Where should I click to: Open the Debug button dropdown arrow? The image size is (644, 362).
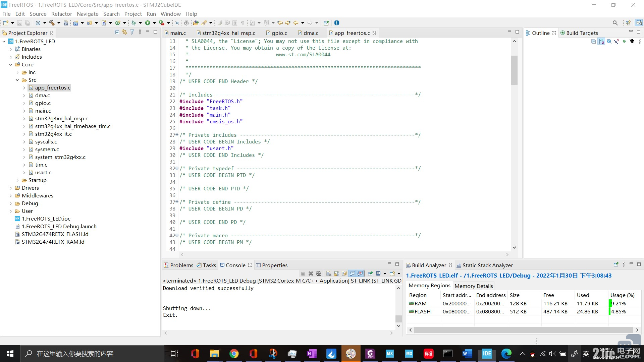click(x=140, y=23)
